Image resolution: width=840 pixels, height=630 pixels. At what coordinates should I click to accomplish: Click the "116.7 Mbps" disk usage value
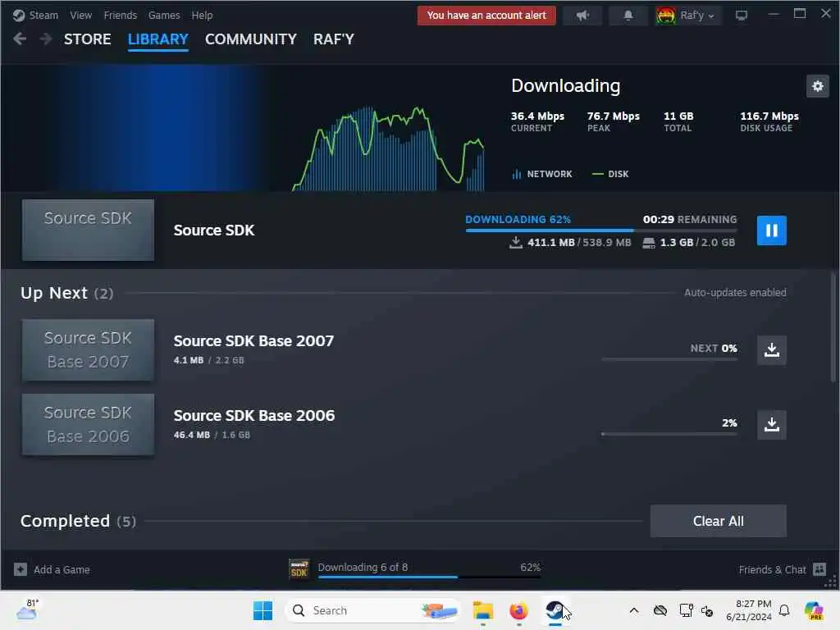769,116
